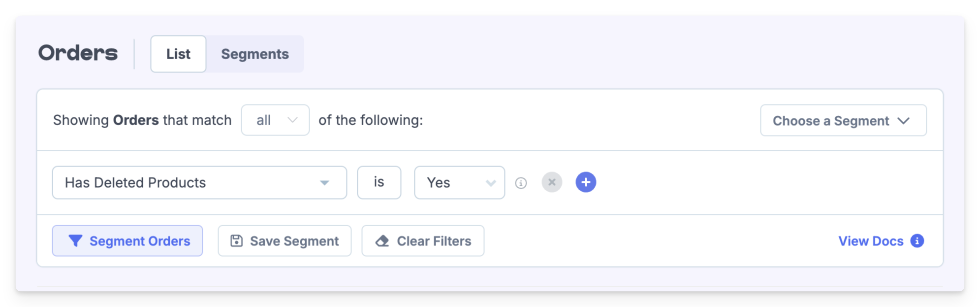Screen dimensions: 980x307
Task: Select the List tab
Action: (178, 54)
